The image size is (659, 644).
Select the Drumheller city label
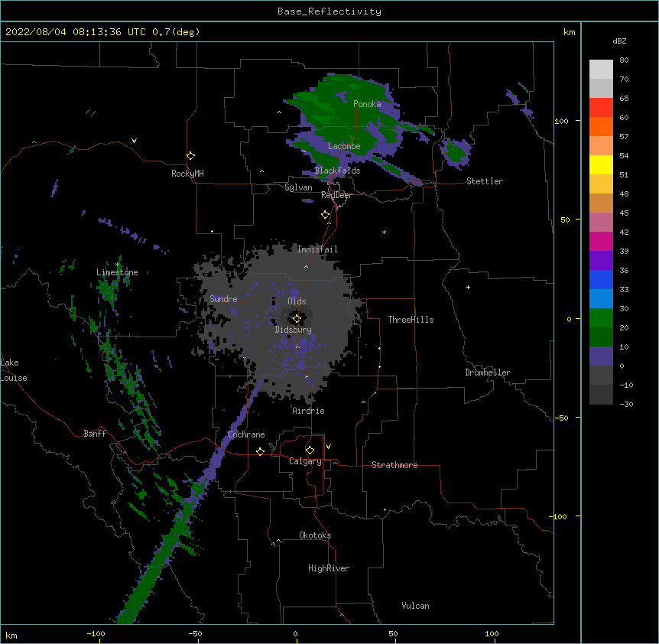(x=488, y=372)
